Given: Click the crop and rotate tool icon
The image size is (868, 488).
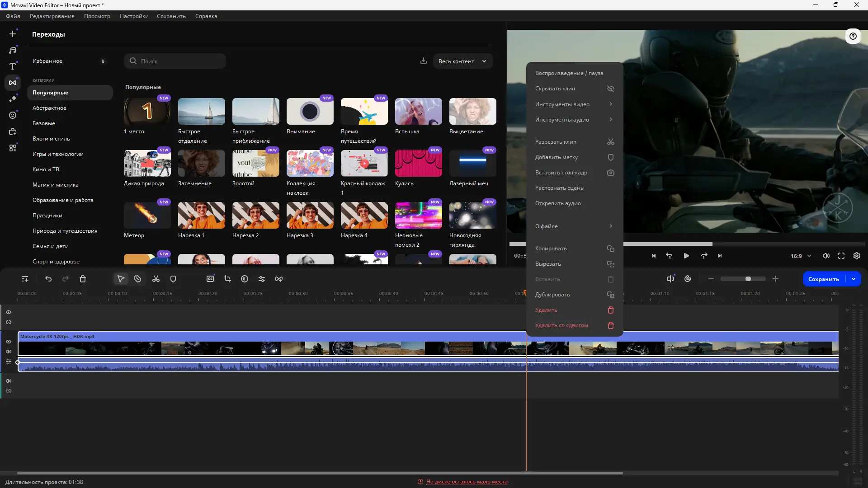Looking at the screenshot, I should [227, 279].
